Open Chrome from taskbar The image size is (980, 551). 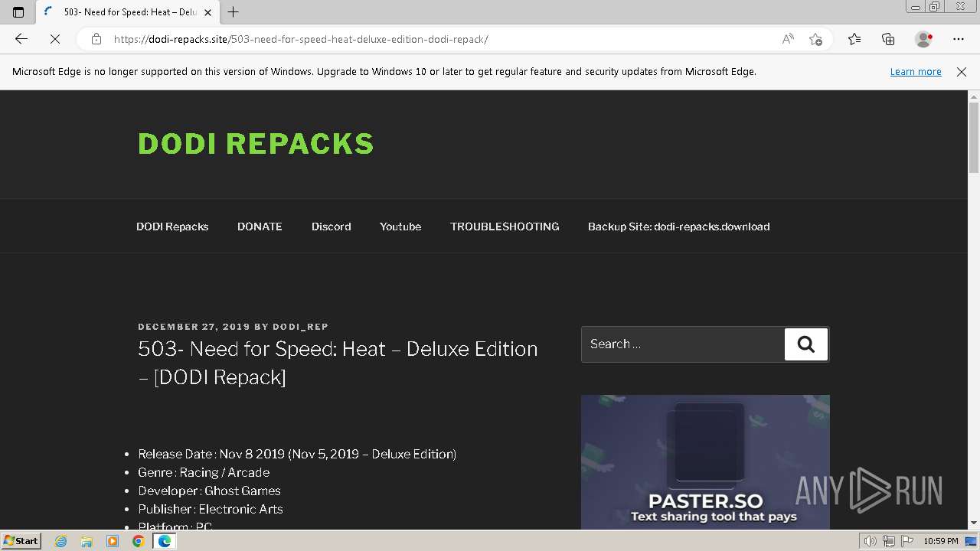139,541
